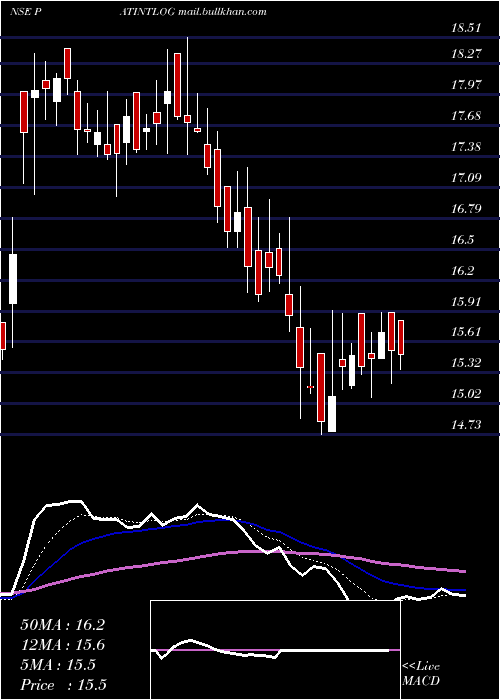Click the 50MA : 16.2 readout
Viewport: 500px width, 700px height.
click(x=62, y=625)
